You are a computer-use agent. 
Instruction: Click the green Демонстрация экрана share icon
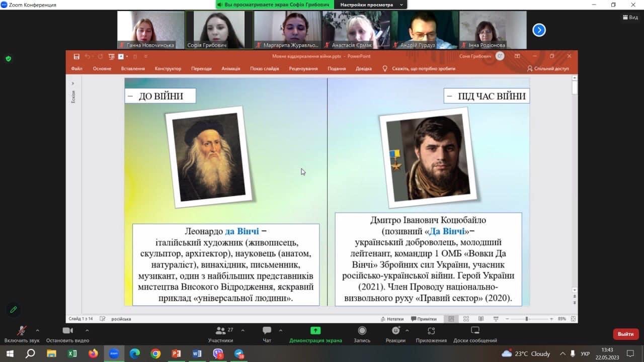(315, 330)
